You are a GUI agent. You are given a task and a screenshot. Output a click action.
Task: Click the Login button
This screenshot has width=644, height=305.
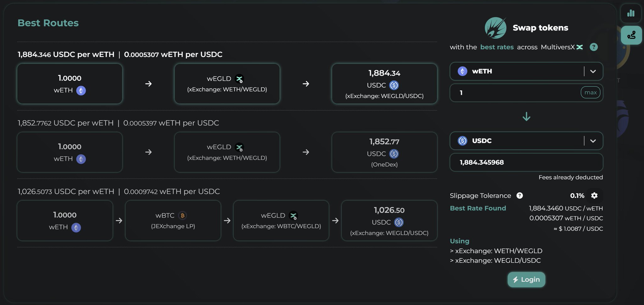coord(526,280)
